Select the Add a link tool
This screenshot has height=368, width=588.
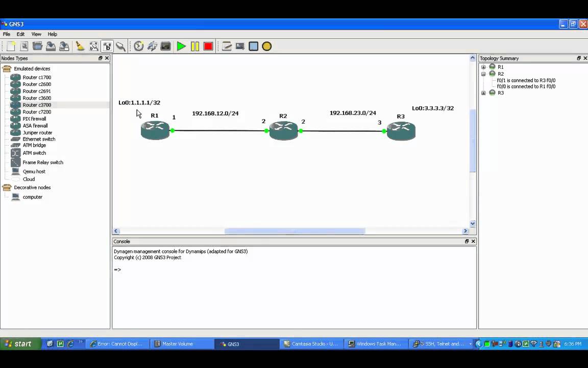point(120,46)
